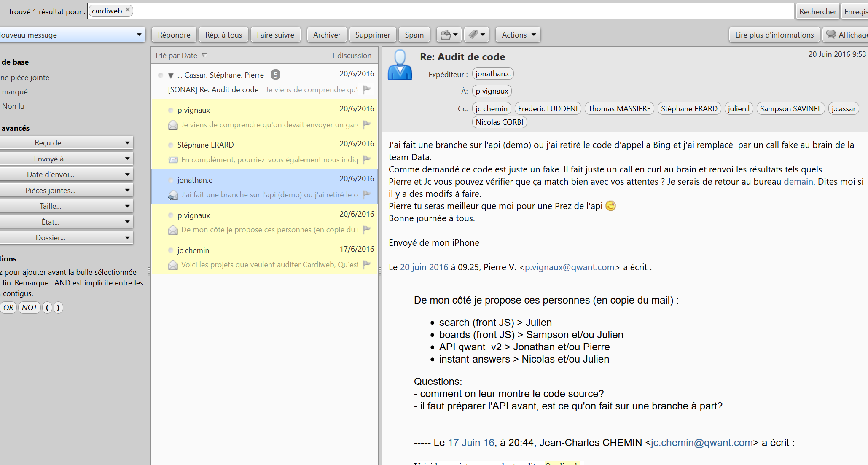
Task: Click Thomas MASSIERE Cc bubble
Action: (x=619, y=109)
